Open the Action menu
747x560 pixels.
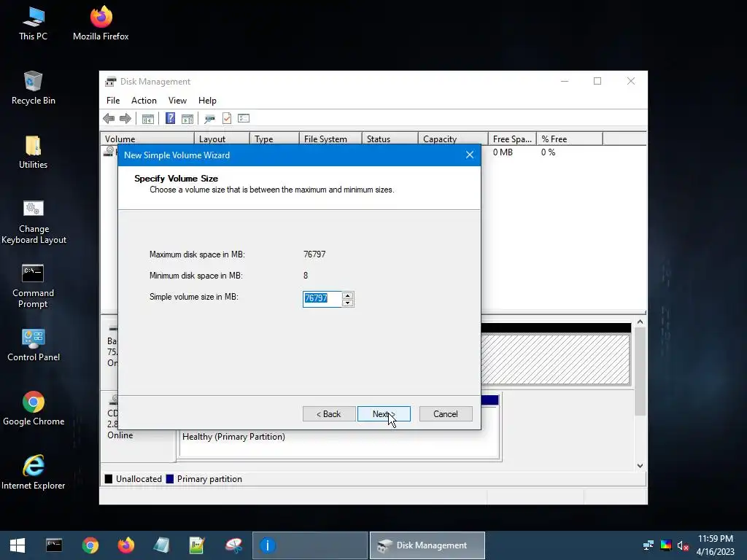(144, 101)
